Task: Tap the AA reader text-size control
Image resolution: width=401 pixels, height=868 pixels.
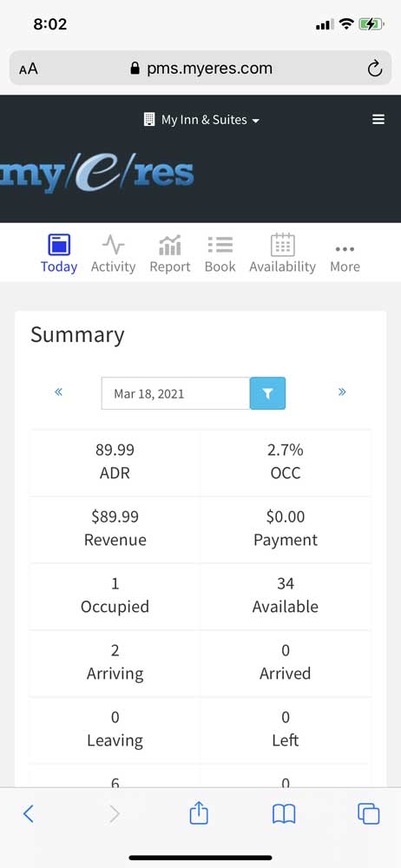Action: [x=29, y=69]
